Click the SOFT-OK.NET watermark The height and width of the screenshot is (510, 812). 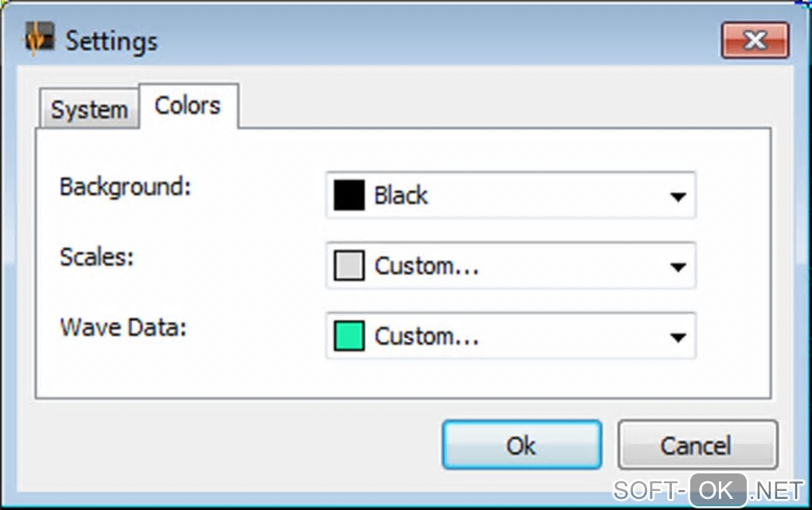[x=709, y=489]
